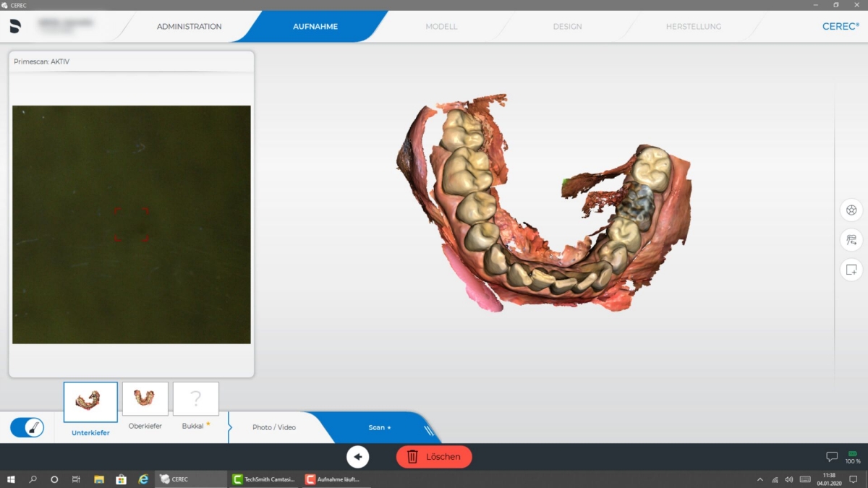Go to the AUFNAHME phase
Image resolution: width=868 pixels, height=488 pixels.
315,27
